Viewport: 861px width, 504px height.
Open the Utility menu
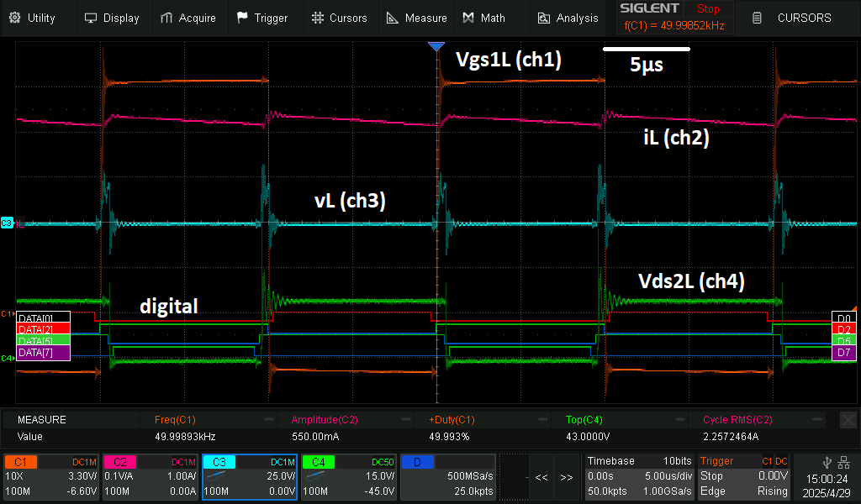point(32,18)
